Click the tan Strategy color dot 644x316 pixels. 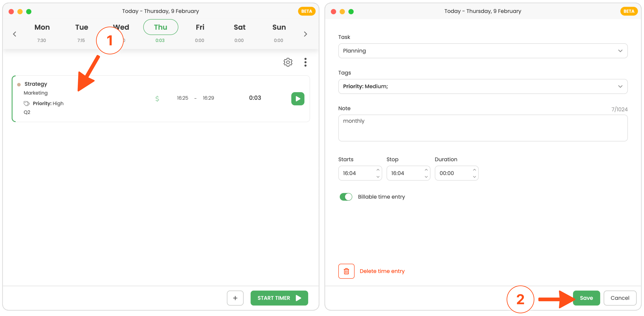pyautogui.click(x=19, y=85)
